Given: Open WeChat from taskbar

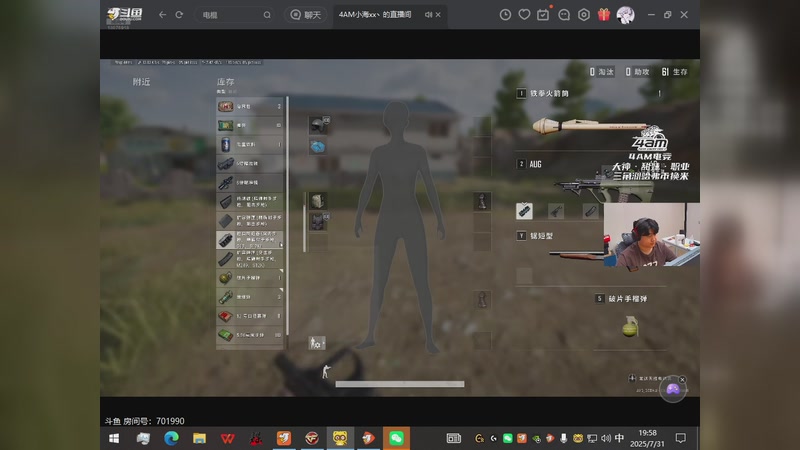Looking at the screenshot, I should [x=396, y=438].
